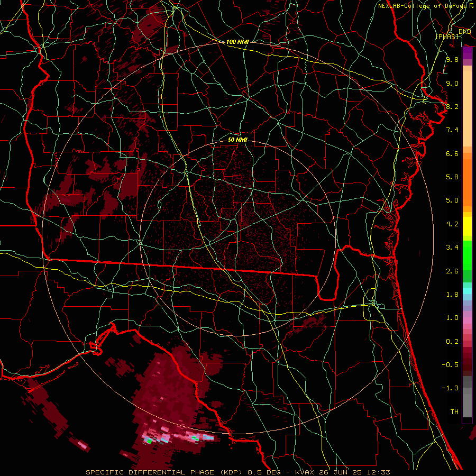
Task: Click the 6.6 legend value
Action: tap(452, 153)
